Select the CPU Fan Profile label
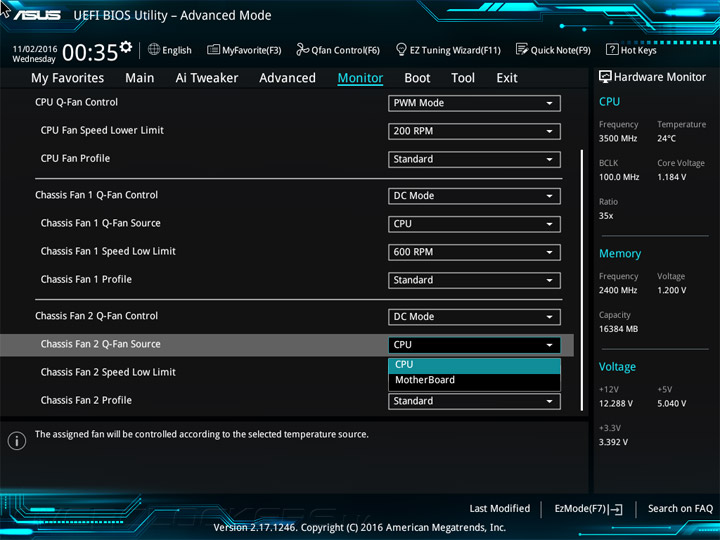Viewport: 720px width, 540px height. 75,158
